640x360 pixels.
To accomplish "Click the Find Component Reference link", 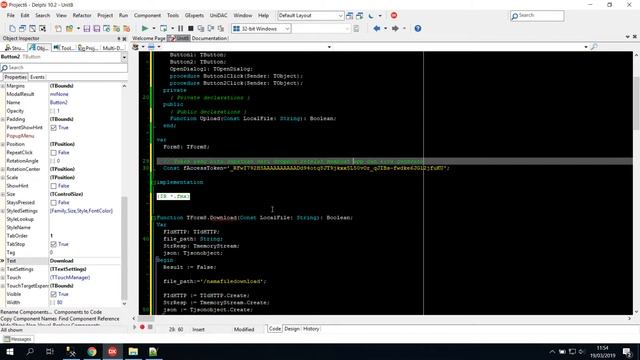I will (89, 319).
